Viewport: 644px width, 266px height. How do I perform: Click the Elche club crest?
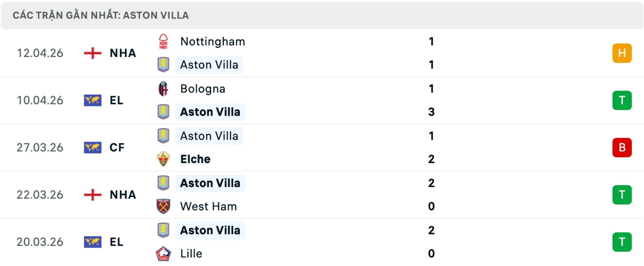click(x=163, y=159)
